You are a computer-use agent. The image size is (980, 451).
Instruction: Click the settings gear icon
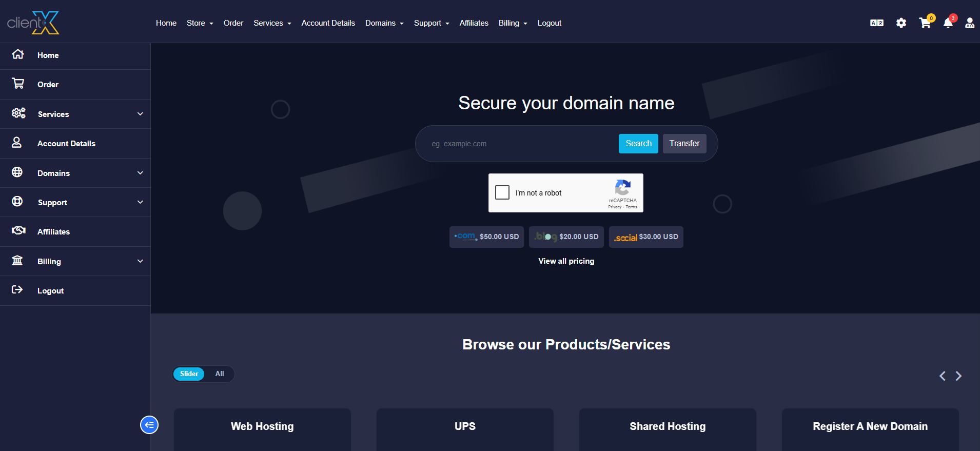click(901, 23)
